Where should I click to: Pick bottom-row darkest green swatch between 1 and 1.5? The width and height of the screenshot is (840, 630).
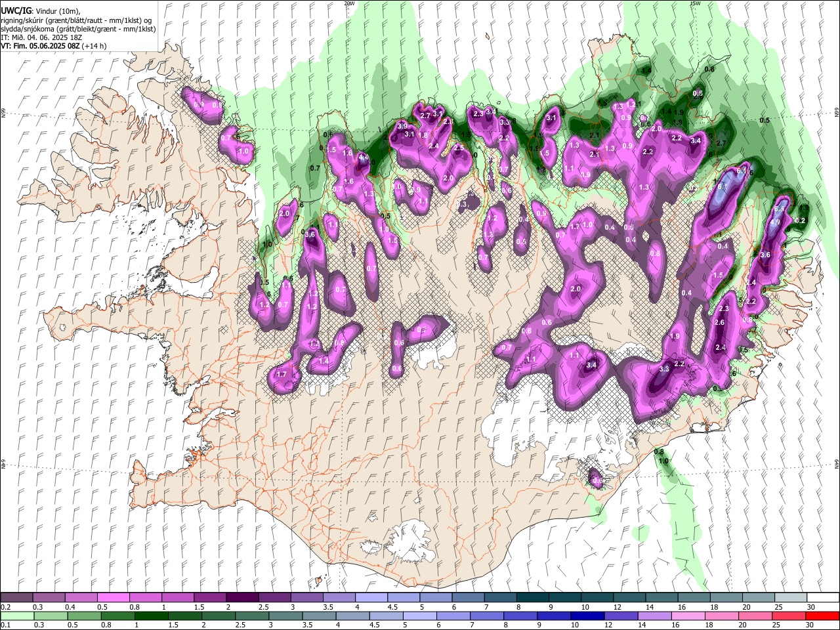(x=151, y=616)
